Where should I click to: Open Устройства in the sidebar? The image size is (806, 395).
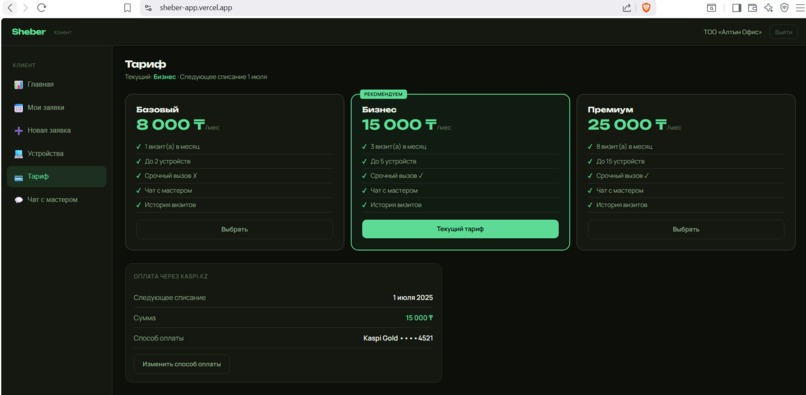coord(57,154)
